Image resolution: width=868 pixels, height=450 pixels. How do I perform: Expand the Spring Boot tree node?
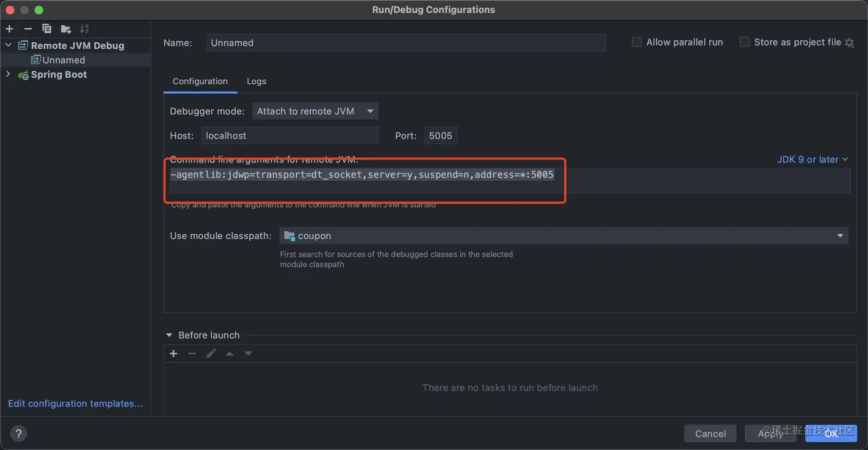click(x=8, y=75)
